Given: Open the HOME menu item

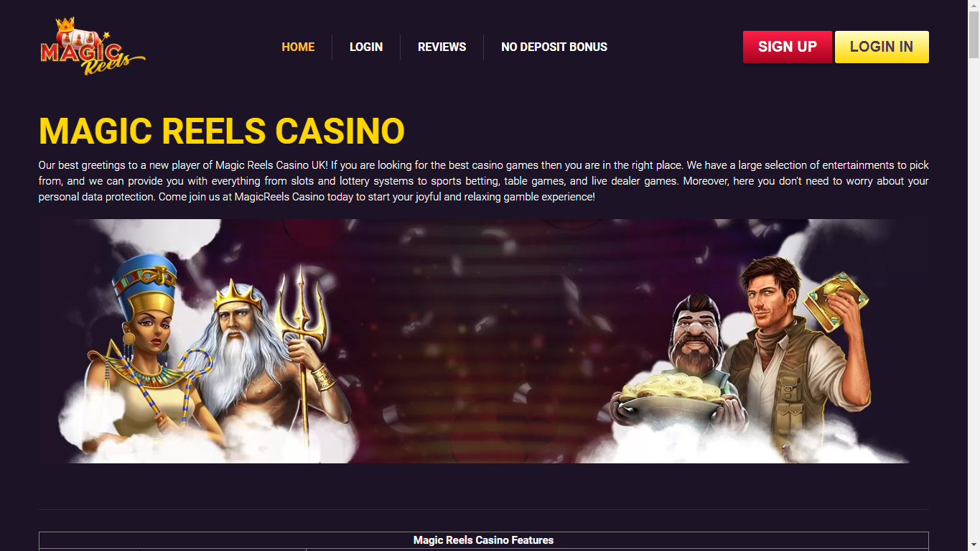Looking at the screenshot, I should 298,47.
